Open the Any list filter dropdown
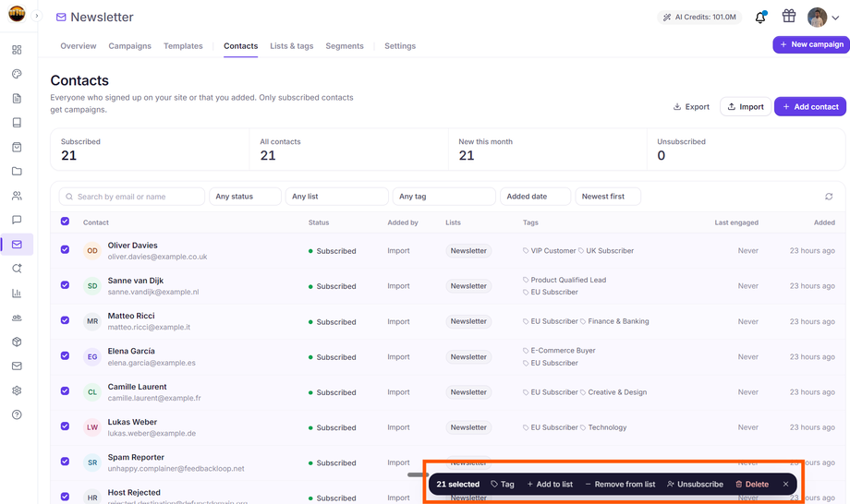The width and height of the screenshot is (850, 504). (x=336, y=197)
